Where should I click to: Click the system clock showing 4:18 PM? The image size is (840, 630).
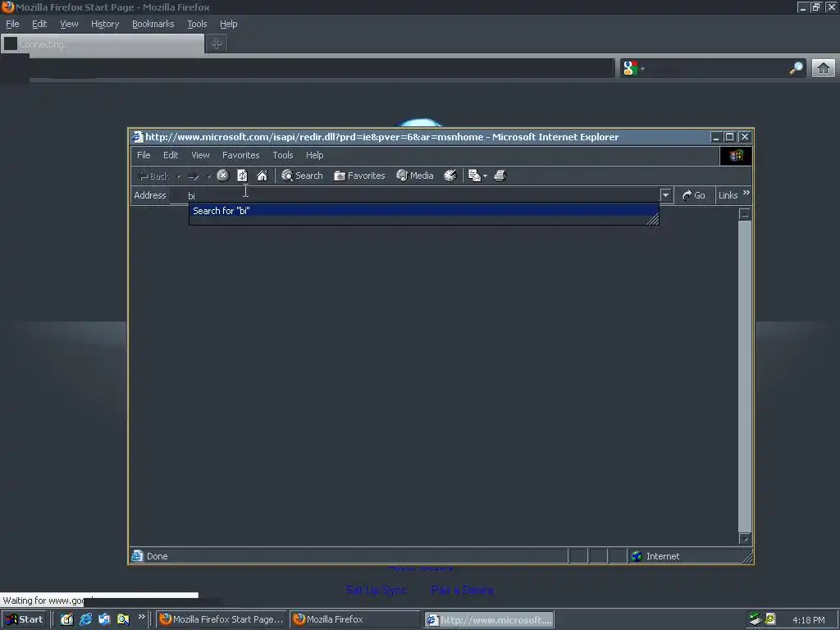[x=808, y=620]
